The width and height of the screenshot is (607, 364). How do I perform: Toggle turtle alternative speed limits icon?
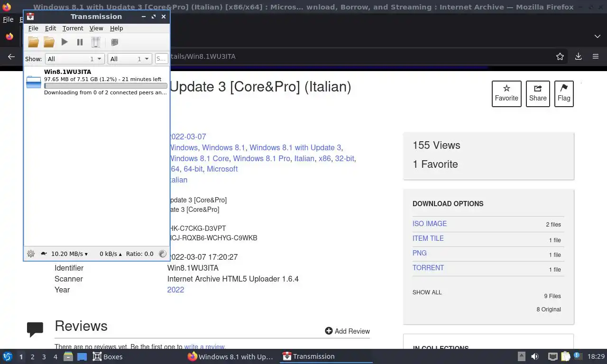click(44, 254)
